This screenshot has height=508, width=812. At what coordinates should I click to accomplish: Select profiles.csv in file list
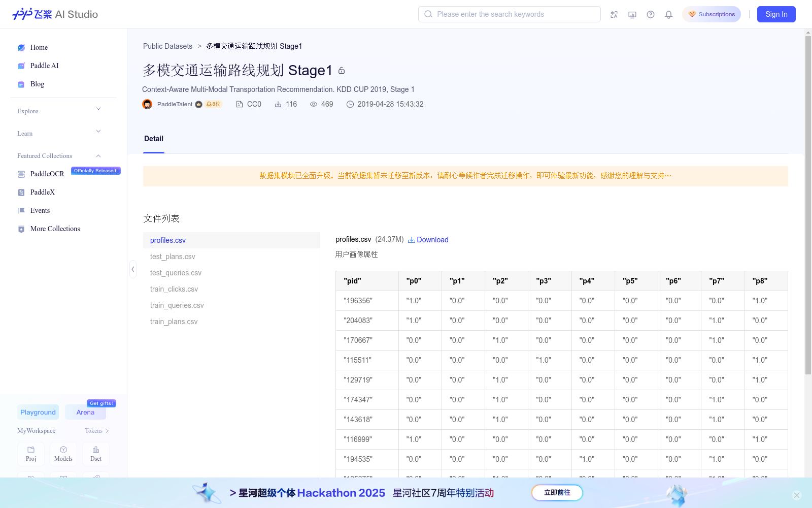[x=231, y=240]
